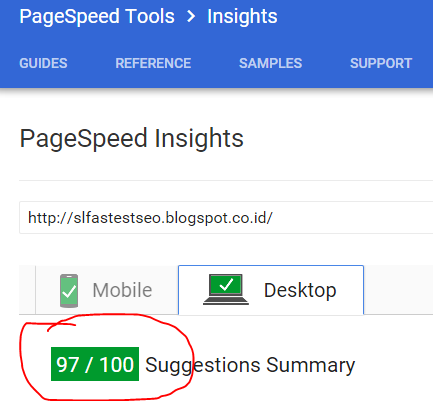This screenshot has width=433, height=401.
Task: Open the Insights breadcrumb link
Action: pos(242,17)
